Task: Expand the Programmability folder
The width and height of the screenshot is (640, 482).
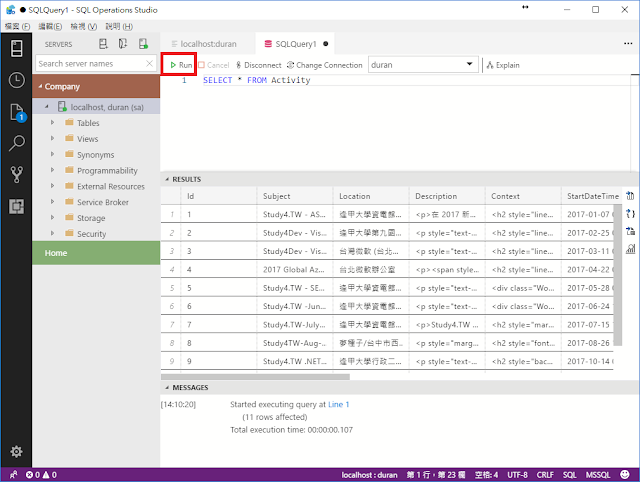Action: click(x=52, y=170)
